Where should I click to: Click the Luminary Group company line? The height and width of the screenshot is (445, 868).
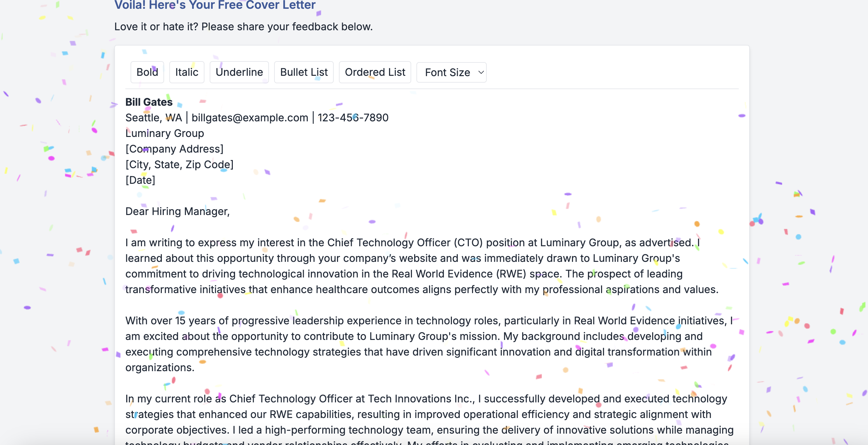click(164, 133)
